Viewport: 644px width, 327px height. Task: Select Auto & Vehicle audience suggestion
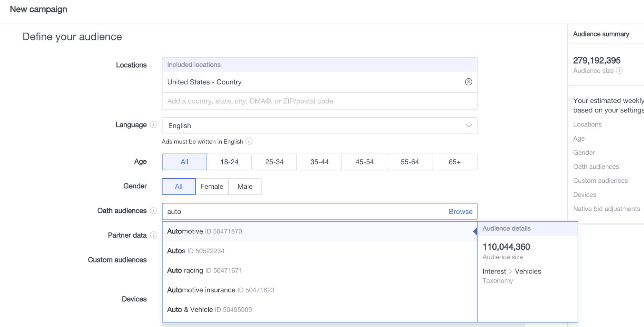[x=209, y=310]
